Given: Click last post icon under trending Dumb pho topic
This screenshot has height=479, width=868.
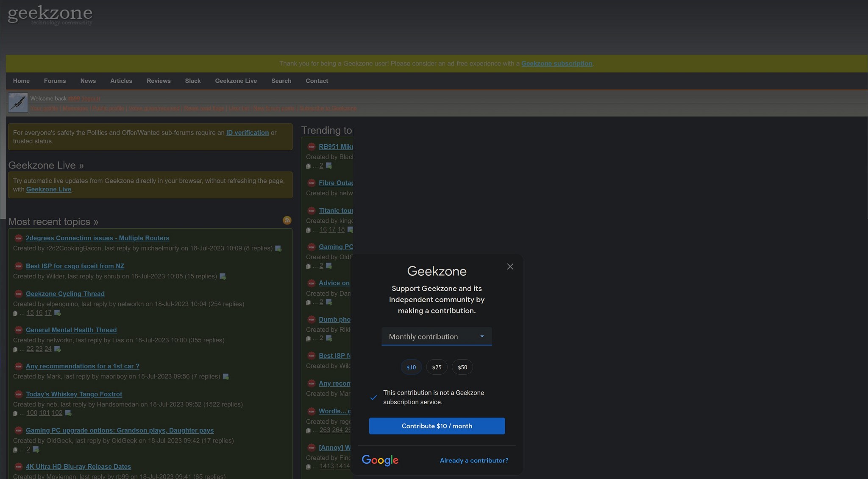Looking at the screenshot, I should (x=329, y=339).
